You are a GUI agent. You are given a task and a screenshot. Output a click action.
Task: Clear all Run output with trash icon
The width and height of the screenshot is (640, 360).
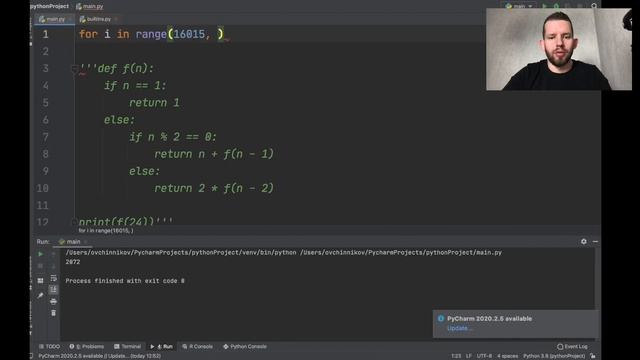click(53, 313)
